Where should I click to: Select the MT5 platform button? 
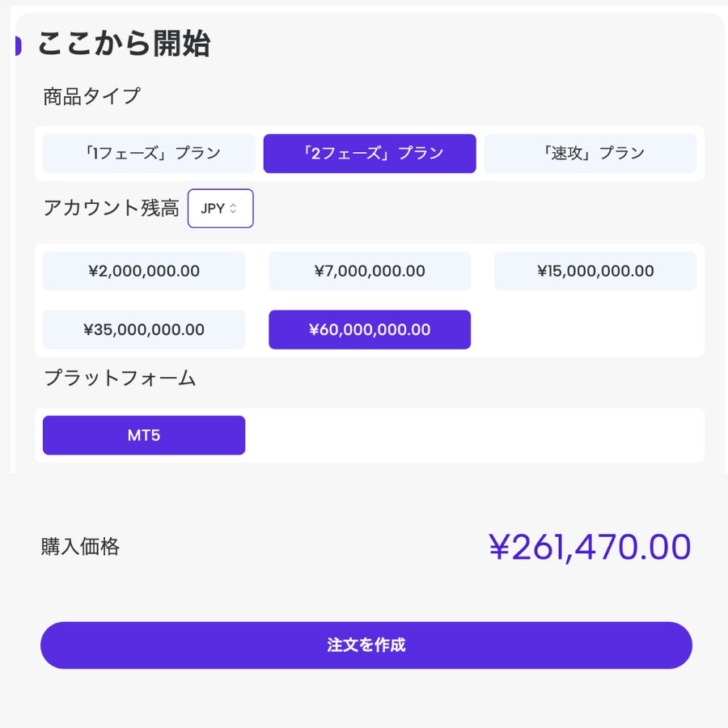click(144, 435)
